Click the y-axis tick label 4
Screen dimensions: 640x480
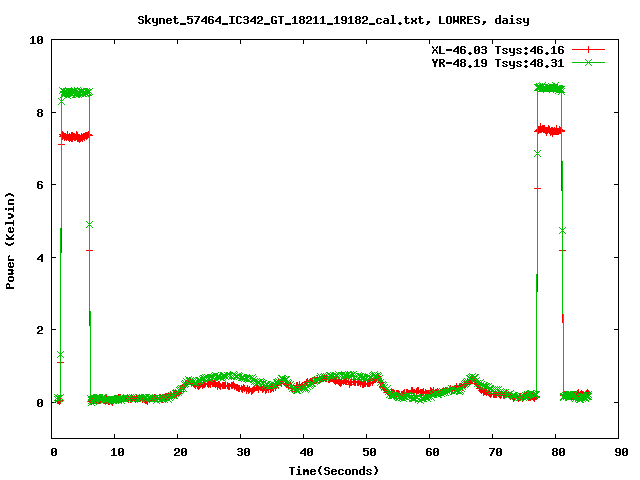(40, 258)
